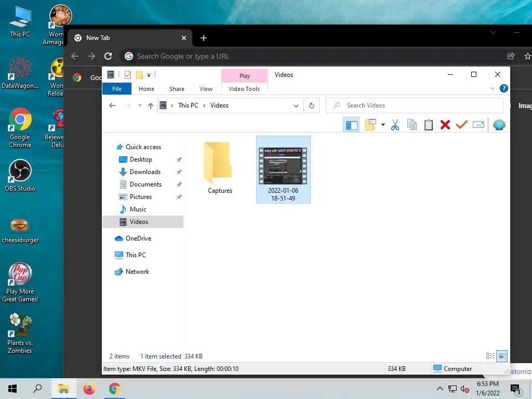Open the Customize Quick Access Toolbar dropdown
This screenshot has width=532, height=399.
149,75
